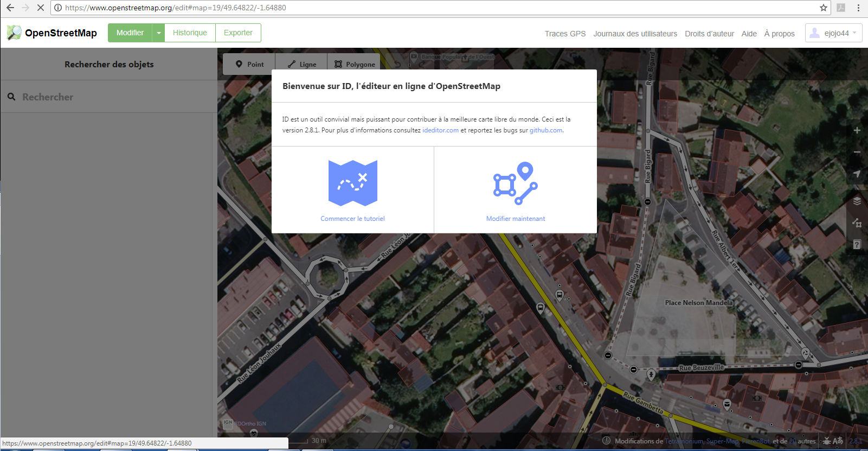The width and height of the screenshot is (868, 451).
Task: Click the Modifier maintenant shapes icon
Action: tap(516, 183)
